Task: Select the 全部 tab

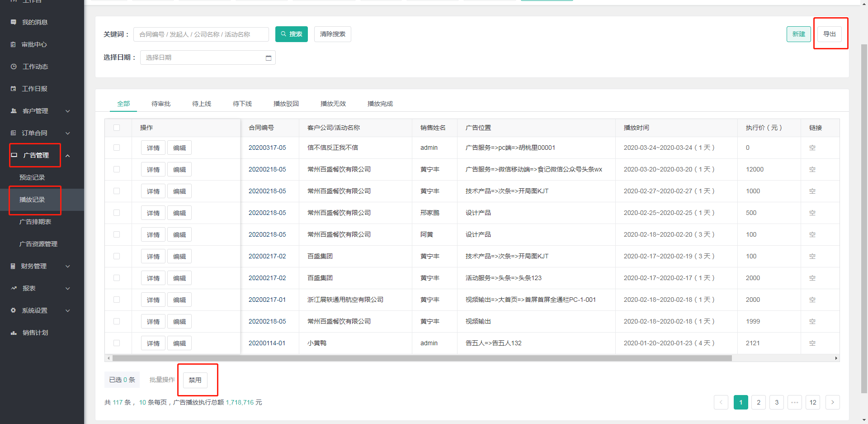Action: point(123,104)
